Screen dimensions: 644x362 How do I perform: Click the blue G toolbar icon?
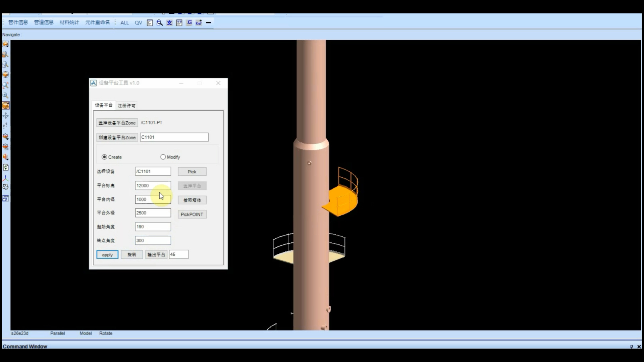pos(189,23)
